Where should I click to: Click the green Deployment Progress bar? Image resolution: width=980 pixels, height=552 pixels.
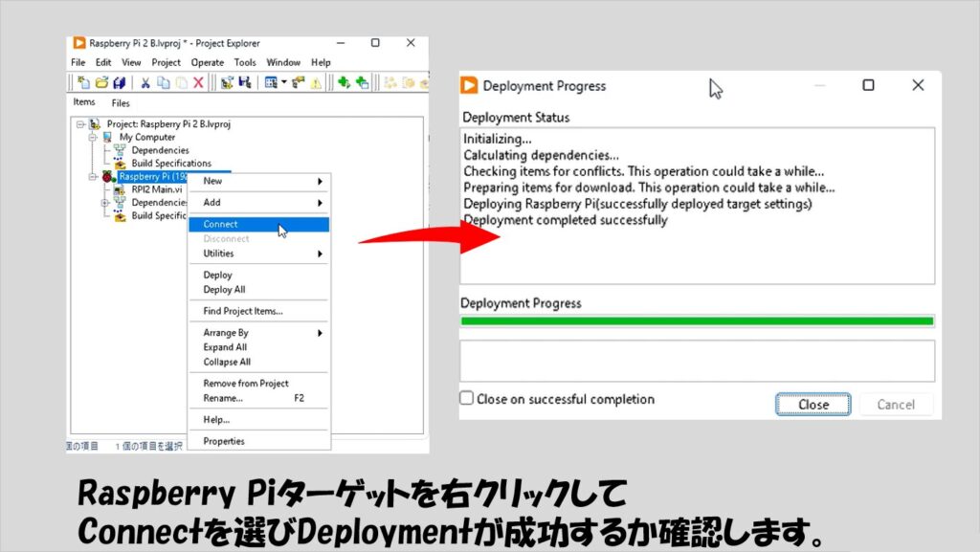coord(697,321)
